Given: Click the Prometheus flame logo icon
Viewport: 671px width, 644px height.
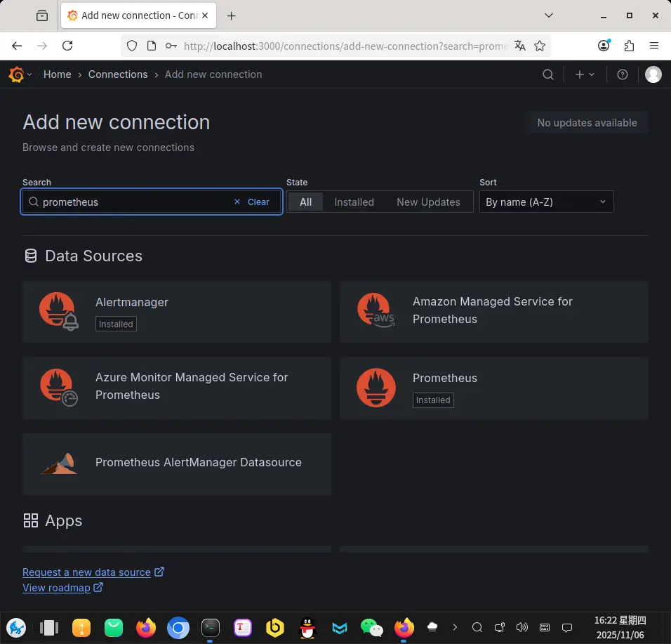Looking at the screenshot, I should point(376,388).
